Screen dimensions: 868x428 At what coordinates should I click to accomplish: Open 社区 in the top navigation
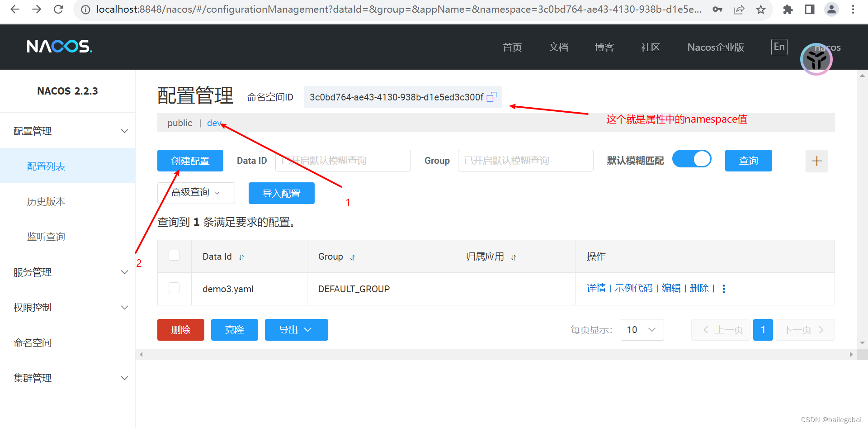click(x=651, y=47)
